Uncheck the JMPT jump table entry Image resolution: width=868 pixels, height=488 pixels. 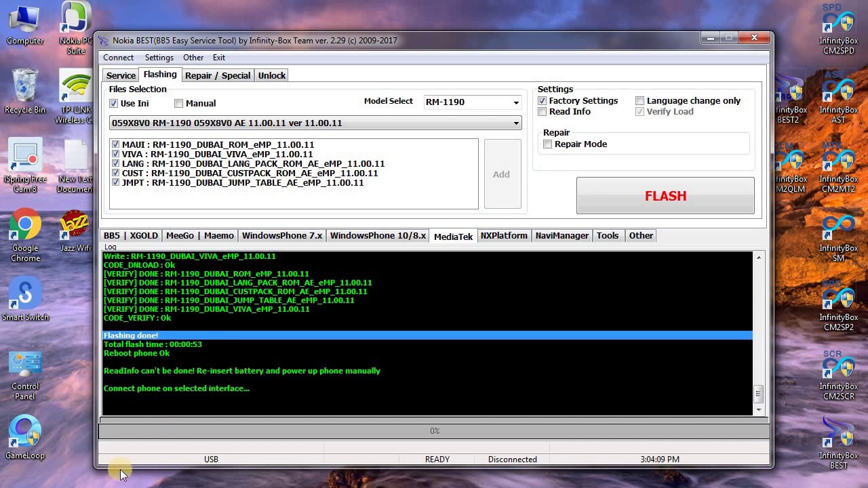[x=115, y=182]
